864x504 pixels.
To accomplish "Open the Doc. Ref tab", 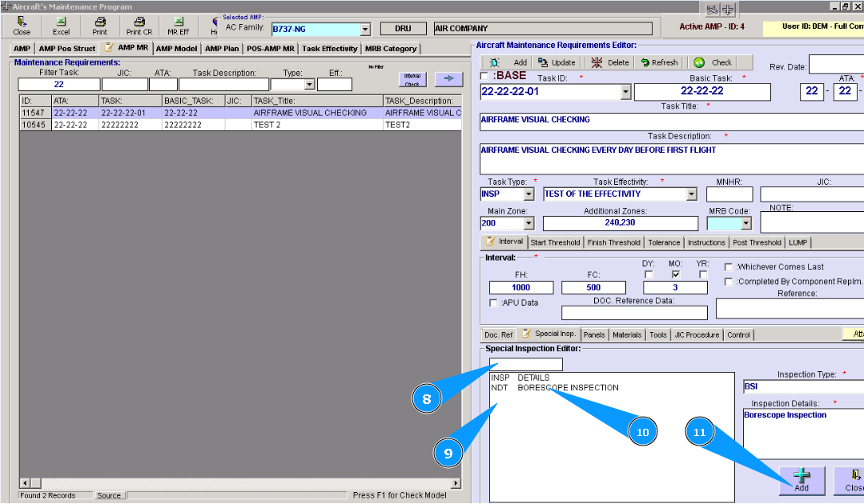I will pos(499,335).
